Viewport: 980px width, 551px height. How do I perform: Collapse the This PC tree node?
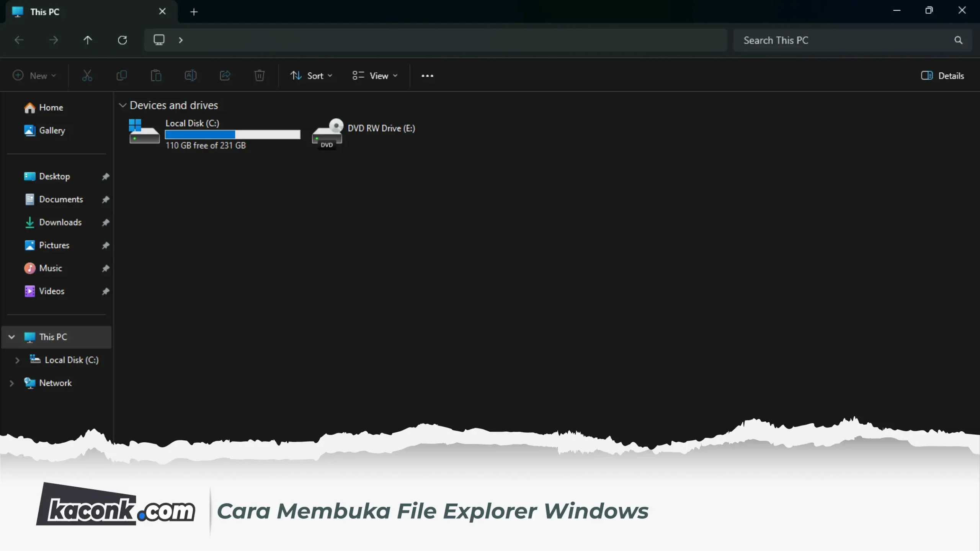pos(11,337)
